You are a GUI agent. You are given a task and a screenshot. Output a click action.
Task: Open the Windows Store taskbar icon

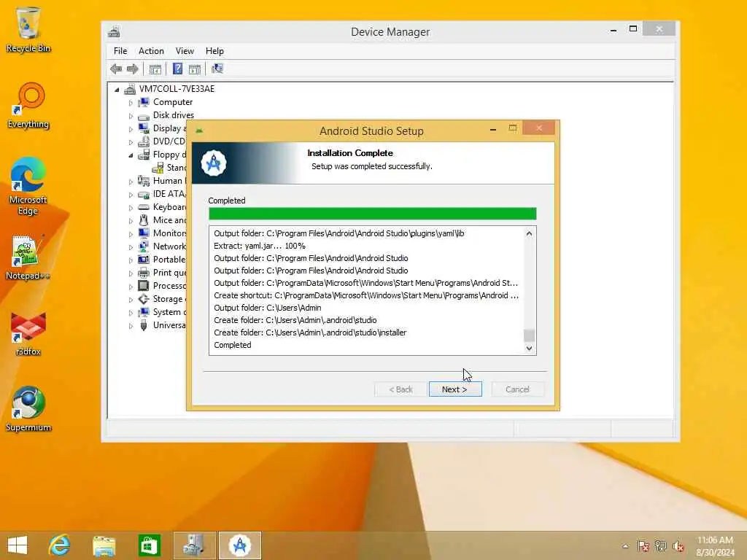coord(149,545)
